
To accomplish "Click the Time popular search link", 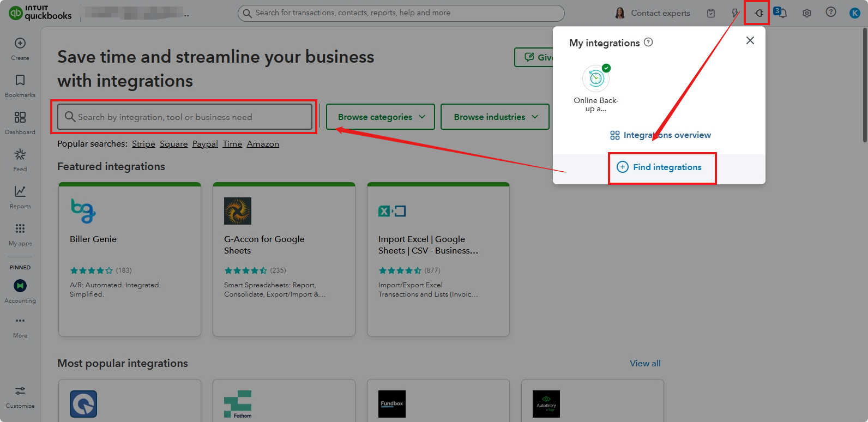I will [x=232, y=144].
